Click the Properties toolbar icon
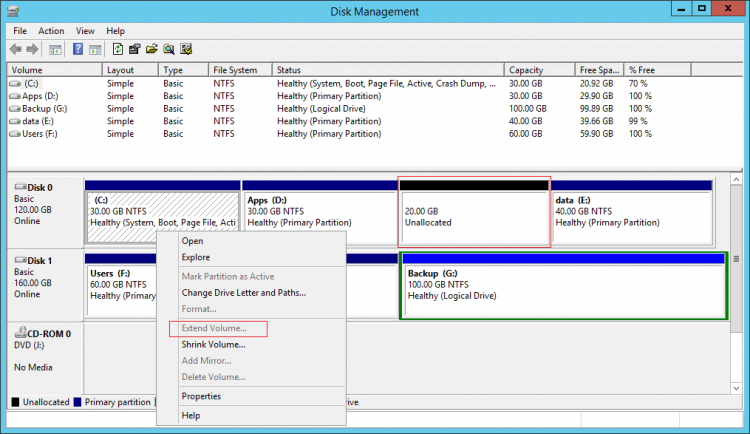 click(x=134, y=49)
